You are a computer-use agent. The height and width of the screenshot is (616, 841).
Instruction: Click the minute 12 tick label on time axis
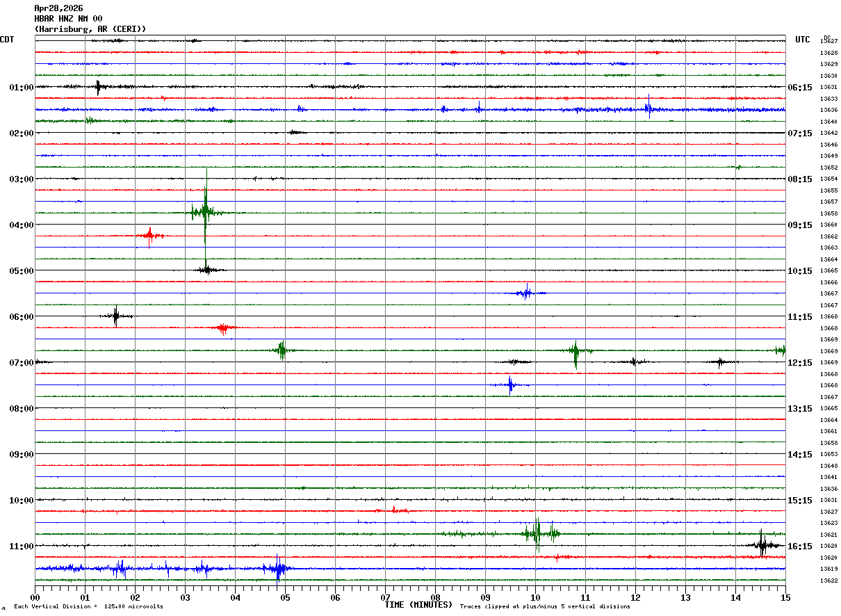(635, 598)
